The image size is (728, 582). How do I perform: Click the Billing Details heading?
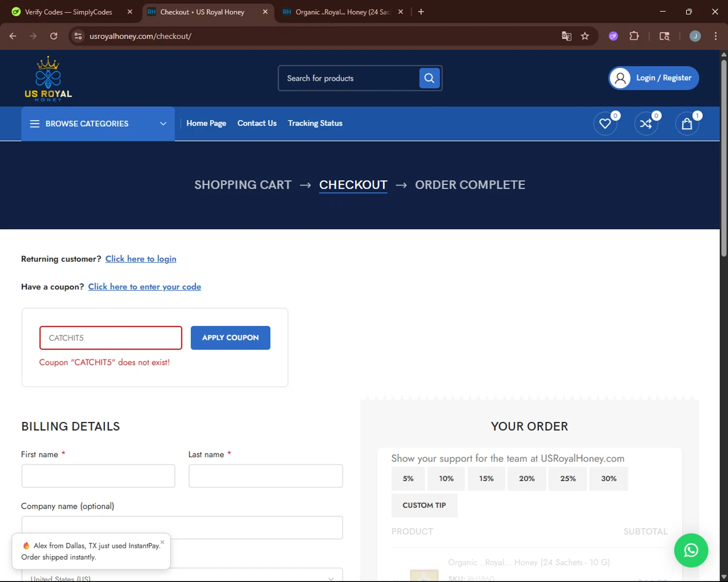pyautogui.click(x=70, y=426)
